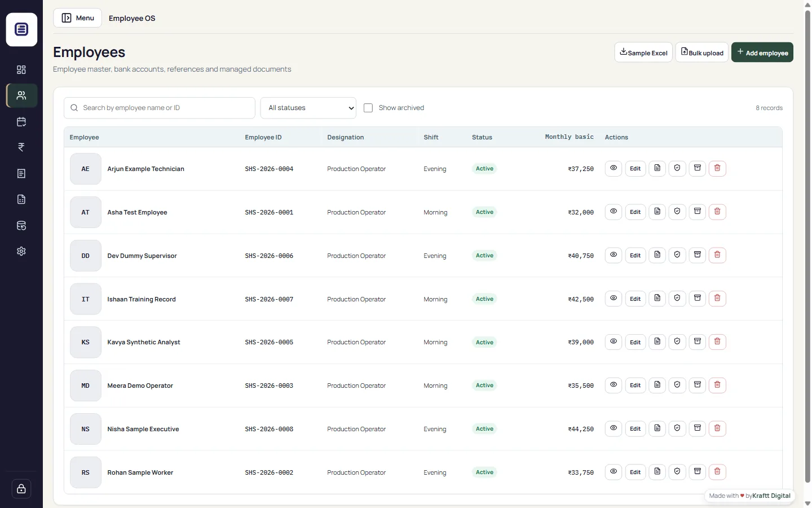View Dev Dummy Supervisor via eye icon
The image size is (812, 508).
614,255
